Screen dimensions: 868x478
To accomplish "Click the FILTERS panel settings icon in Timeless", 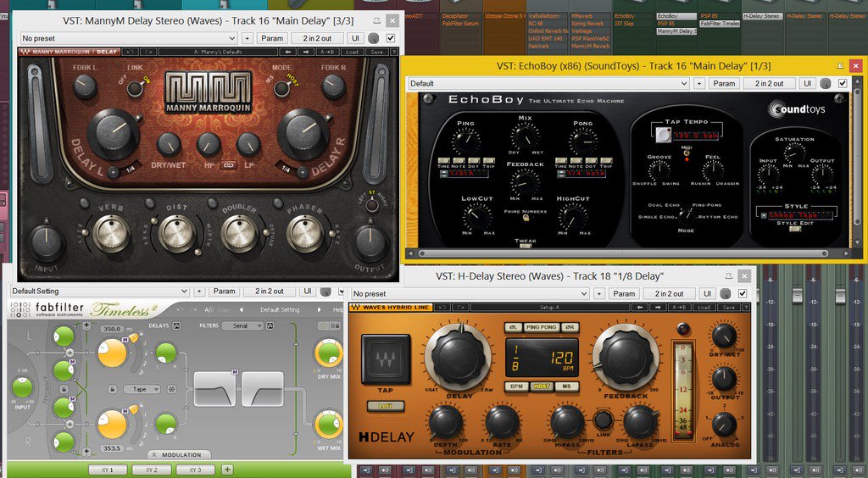I will [270, 325].
